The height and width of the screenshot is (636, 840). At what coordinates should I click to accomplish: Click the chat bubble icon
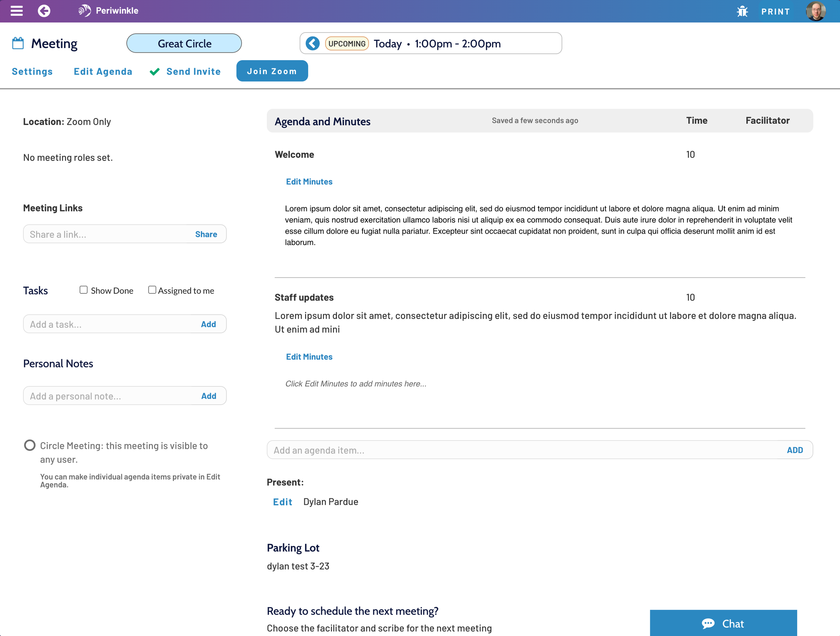click(x=708, y=624)
